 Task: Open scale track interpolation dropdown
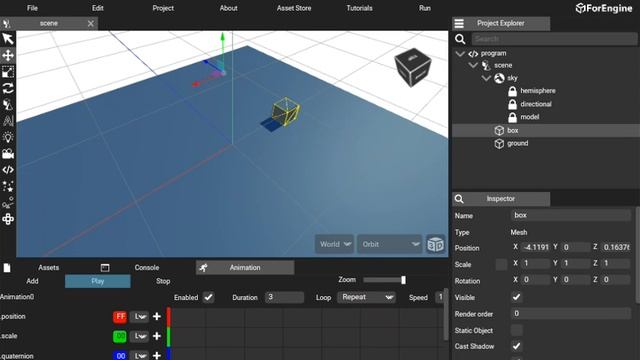(139, 336)
